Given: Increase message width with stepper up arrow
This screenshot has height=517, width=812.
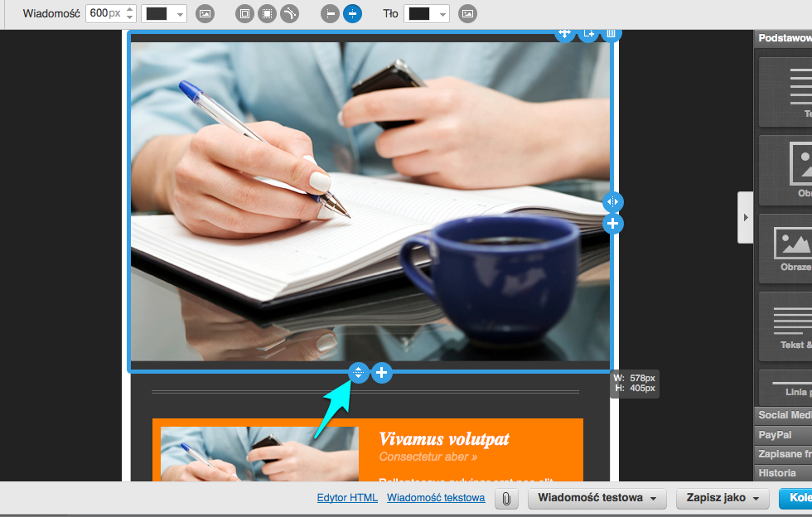Looking at the screenshot, I should [x=130, y=9].
